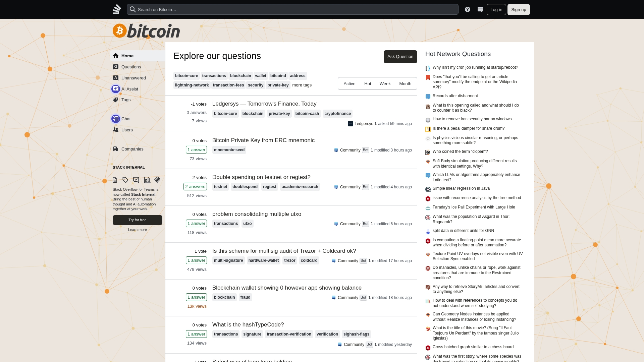Open the help center question-mark icon
Image resolution: width=644 pixels, height=362 pixels.
(x=468, y=9)
